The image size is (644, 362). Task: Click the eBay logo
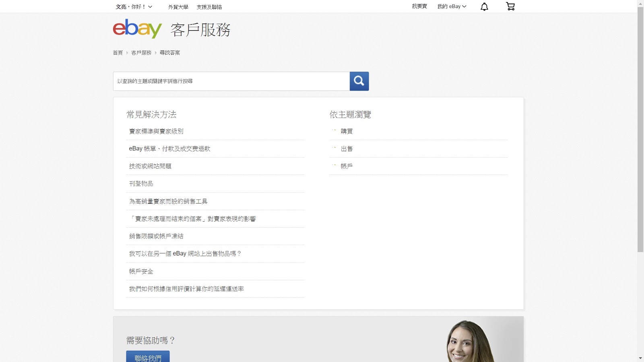(137, 29)
